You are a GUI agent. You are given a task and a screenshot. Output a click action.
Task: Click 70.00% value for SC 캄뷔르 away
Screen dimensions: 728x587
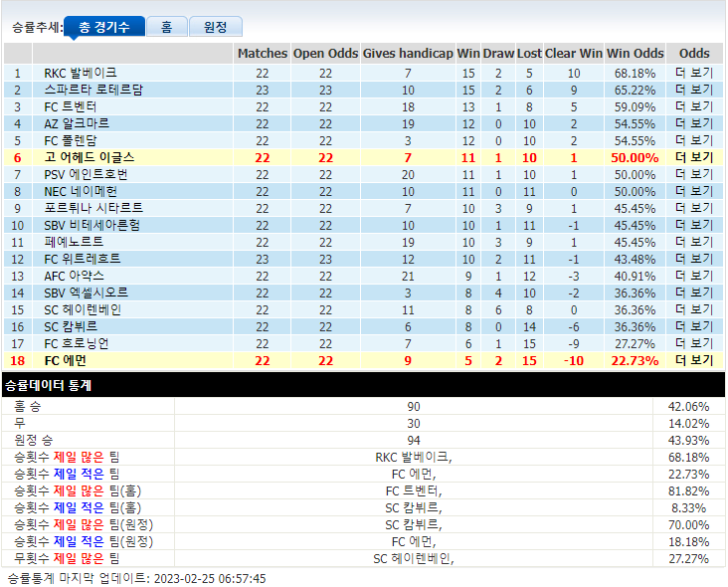click(688, 525)
